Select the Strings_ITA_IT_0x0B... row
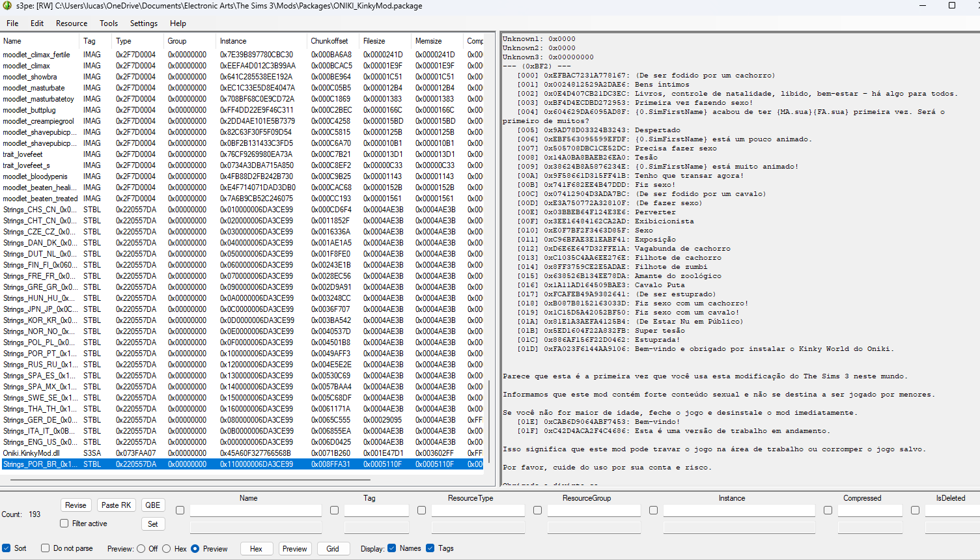The image size is (980, 560). pos(242,431)
